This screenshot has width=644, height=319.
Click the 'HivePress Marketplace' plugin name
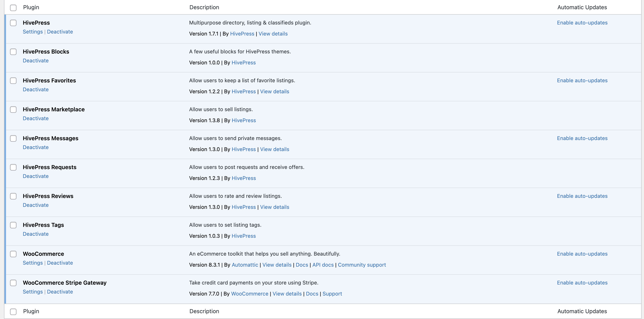[x=54, y=110]
